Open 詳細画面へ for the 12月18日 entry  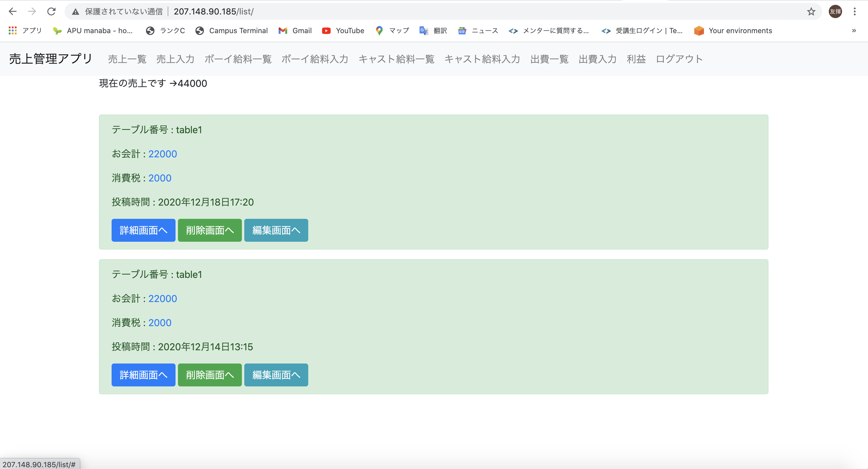143,230
